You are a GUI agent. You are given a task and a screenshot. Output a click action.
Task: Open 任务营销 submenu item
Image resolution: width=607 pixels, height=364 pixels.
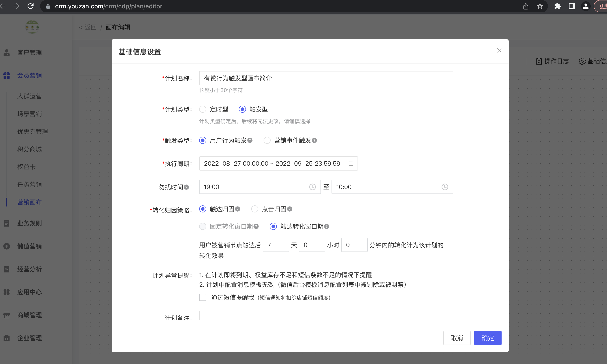(x=29, y=184)
